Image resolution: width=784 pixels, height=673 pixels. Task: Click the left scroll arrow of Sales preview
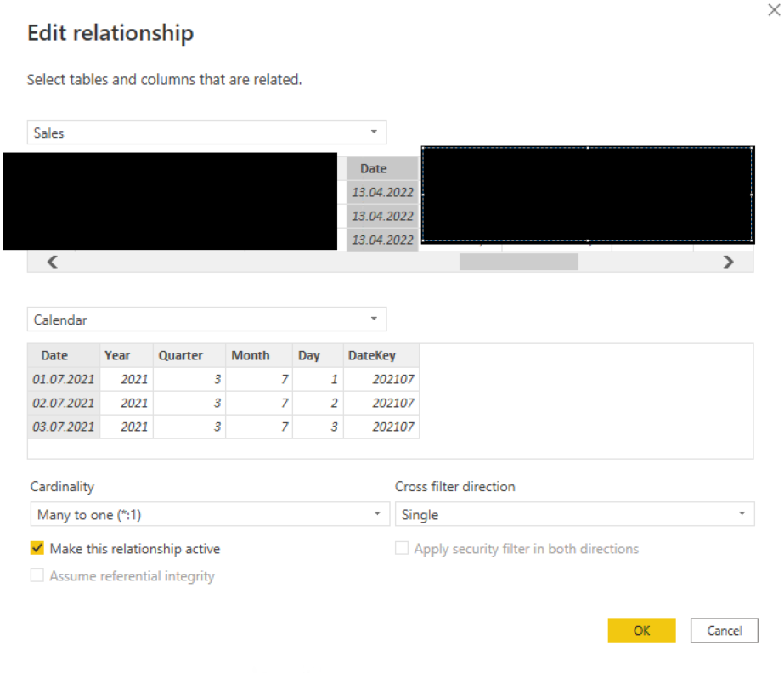[53, 262]
